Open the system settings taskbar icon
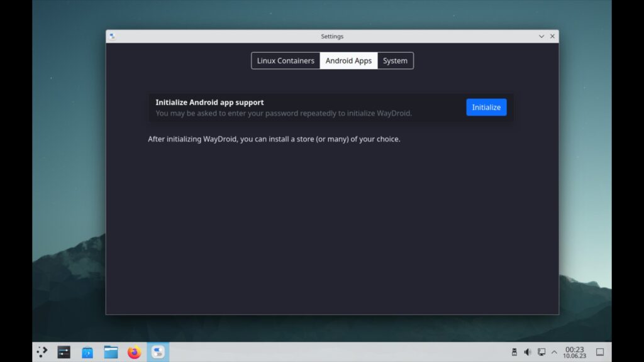The image size is (644, 362). pyautogui.click(x=64, y=352)
